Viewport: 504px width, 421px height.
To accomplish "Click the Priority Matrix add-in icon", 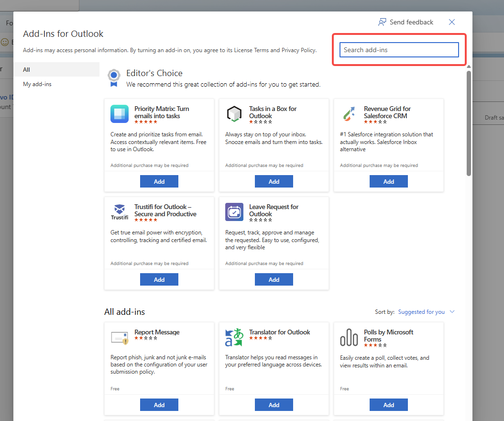I will (120, 114).
